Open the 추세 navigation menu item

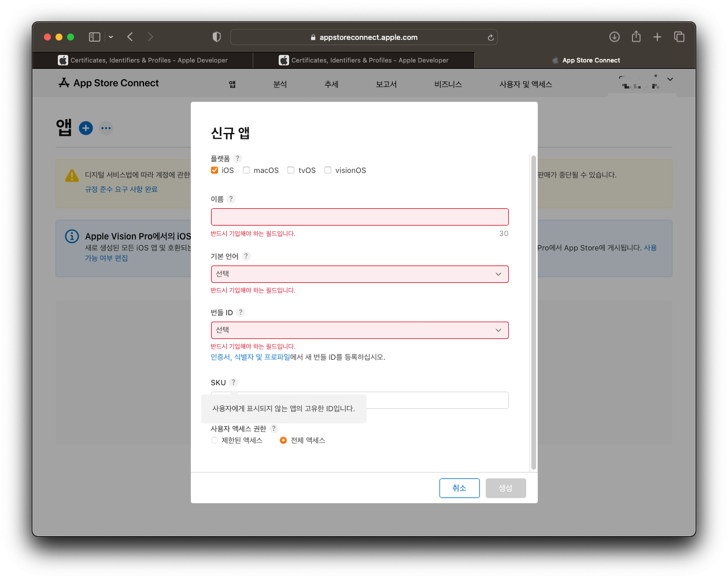331,84
